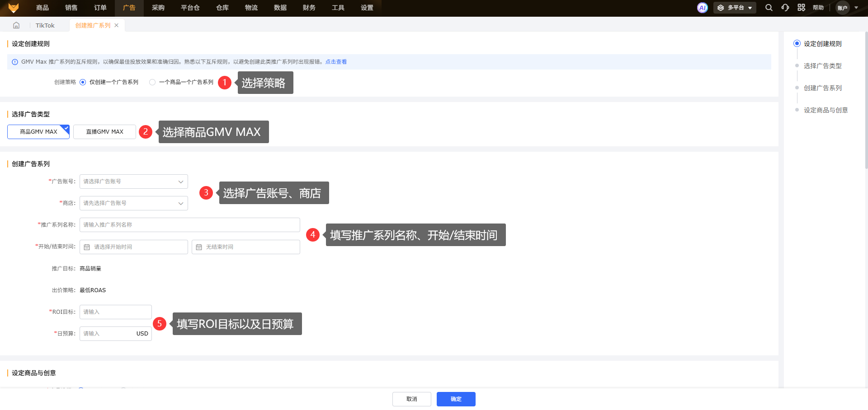The width and height of the screenshot is (868, 410).
Task: Expand the 多平台 platform switcher
Action: (x=735, y=8)
